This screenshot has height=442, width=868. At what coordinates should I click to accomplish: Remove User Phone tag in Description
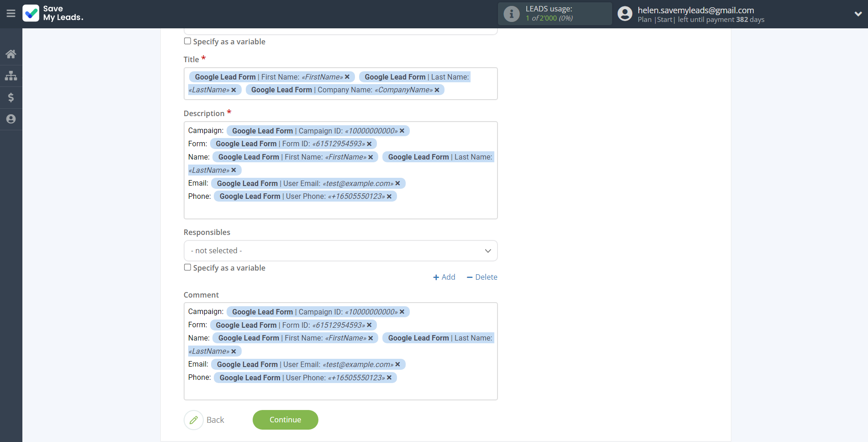389,197
